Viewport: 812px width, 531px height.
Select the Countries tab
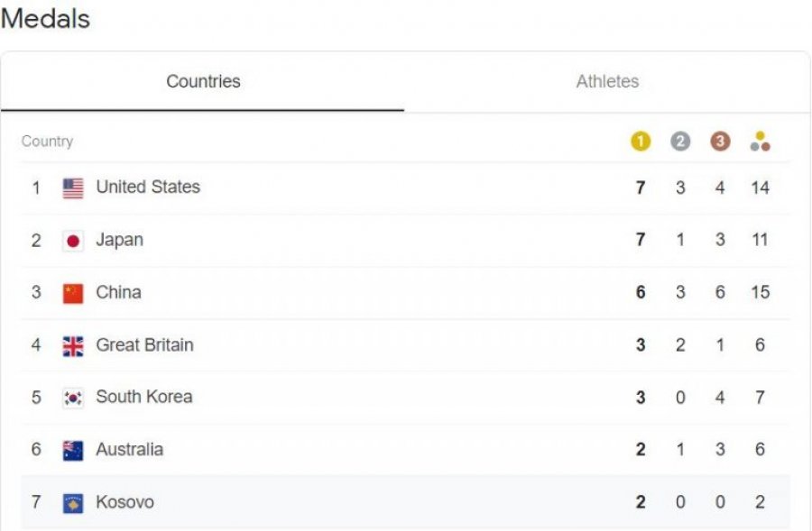coord(203,82)
